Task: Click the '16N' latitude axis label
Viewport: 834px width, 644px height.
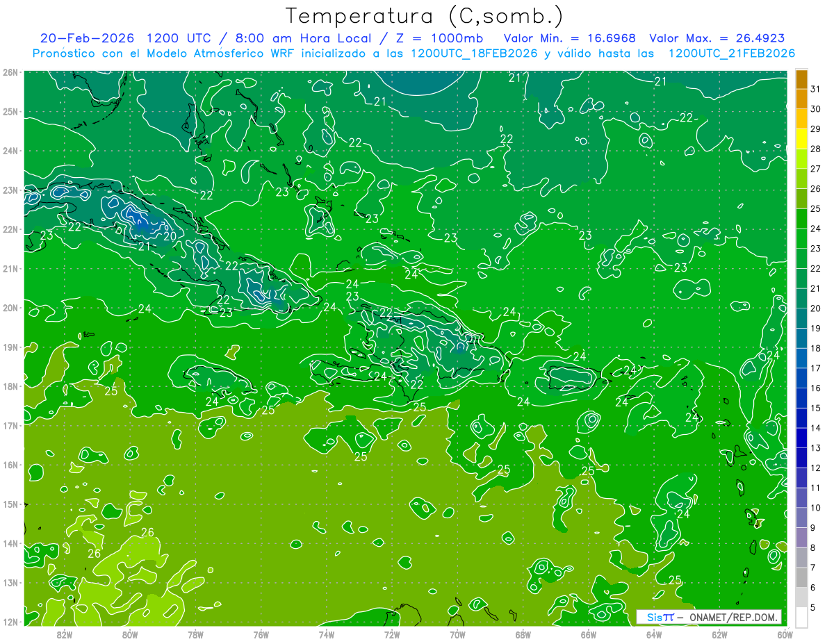Action: (x=10, y=465)
